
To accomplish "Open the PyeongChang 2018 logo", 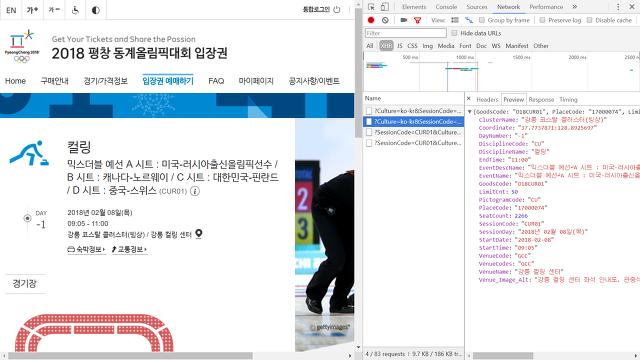I will click(22, 46).
